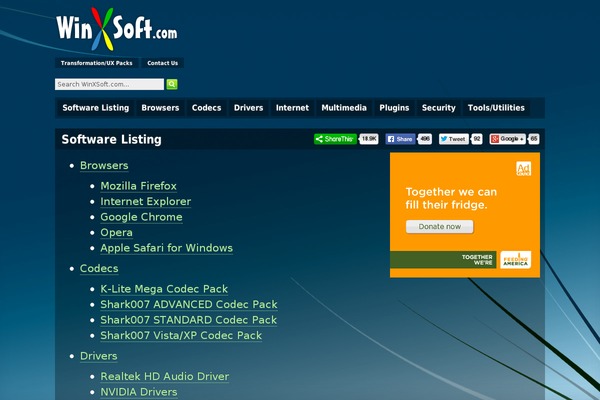The image size is (600, 400).
Task: Open the Drivers navigation menu item
Action: [249, 108]
